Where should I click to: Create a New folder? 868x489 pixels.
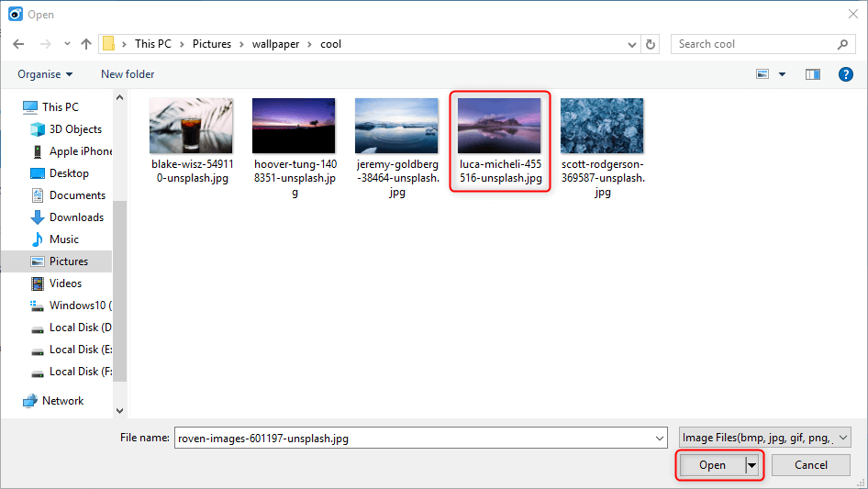[128, 74]
